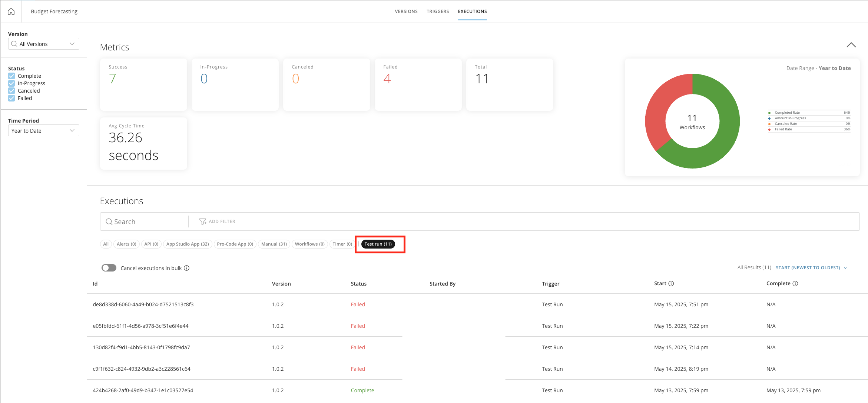
Task: Click the home icon
Action: 11,11
